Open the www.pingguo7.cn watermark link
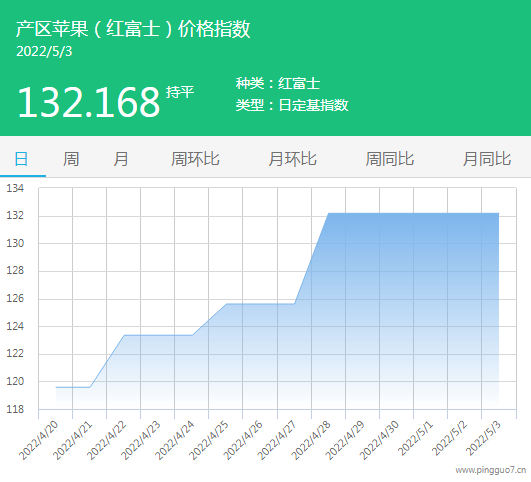Screen dimensions: 531x482 point(491,470)
